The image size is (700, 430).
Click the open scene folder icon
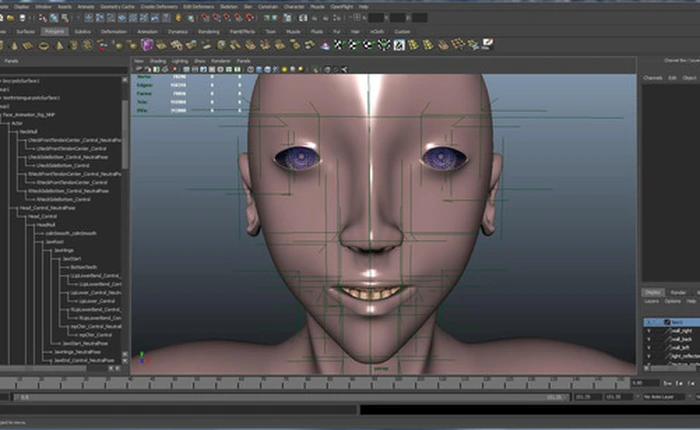click(x=10, y=18)
